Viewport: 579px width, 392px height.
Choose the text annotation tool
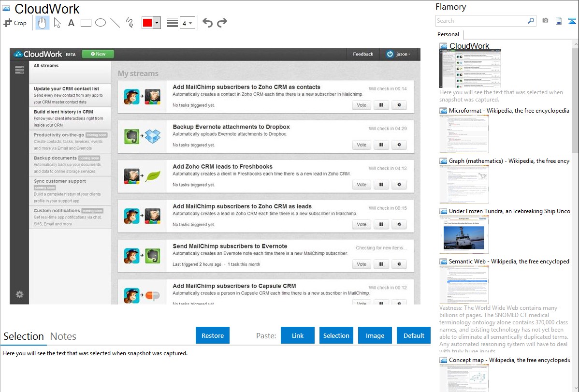pyautogui.click(x=71, y=23)
